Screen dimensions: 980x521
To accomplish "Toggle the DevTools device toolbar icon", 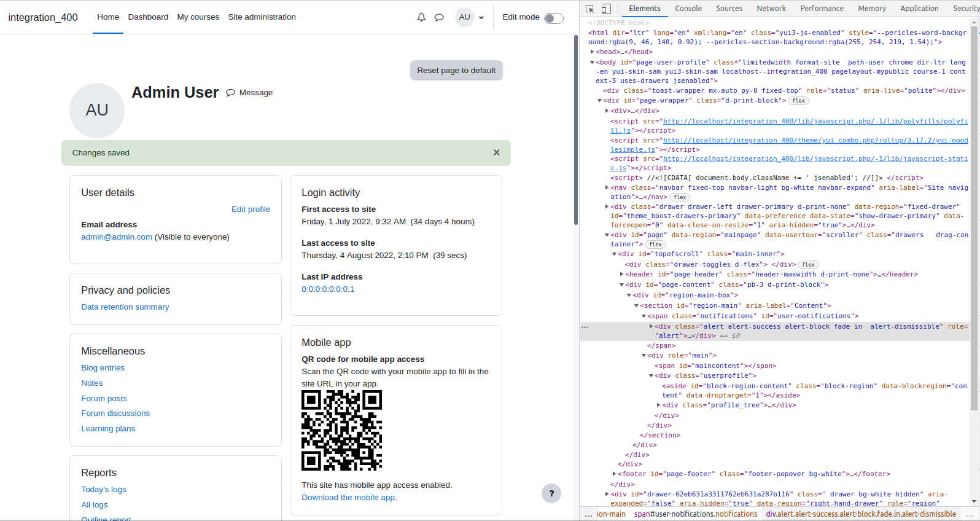I will 606,9.
